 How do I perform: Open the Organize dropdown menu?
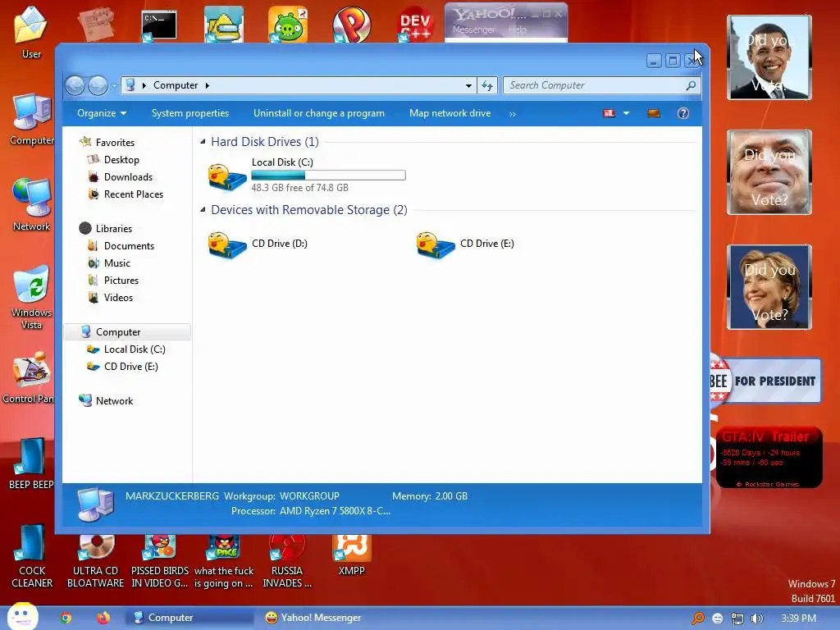coord(102,113)
